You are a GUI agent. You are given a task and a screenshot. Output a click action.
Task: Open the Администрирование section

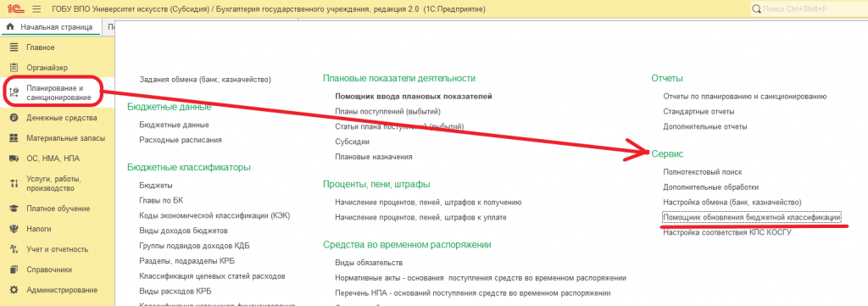[x=62, y=290]
